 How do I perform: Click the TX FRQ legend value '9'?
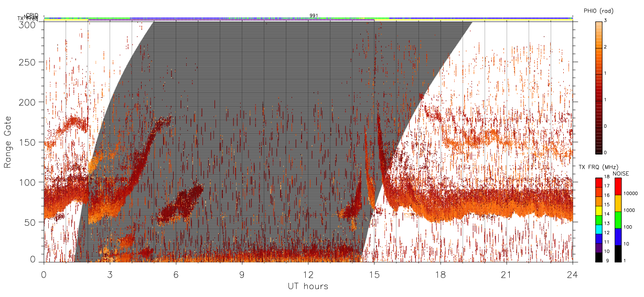click(608, 261)
